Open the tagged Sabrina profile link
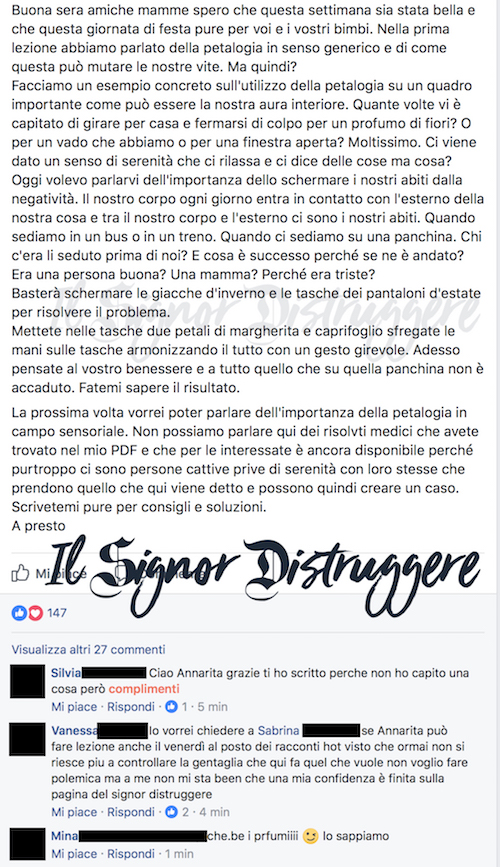The image size is (500, 867). 278,730
